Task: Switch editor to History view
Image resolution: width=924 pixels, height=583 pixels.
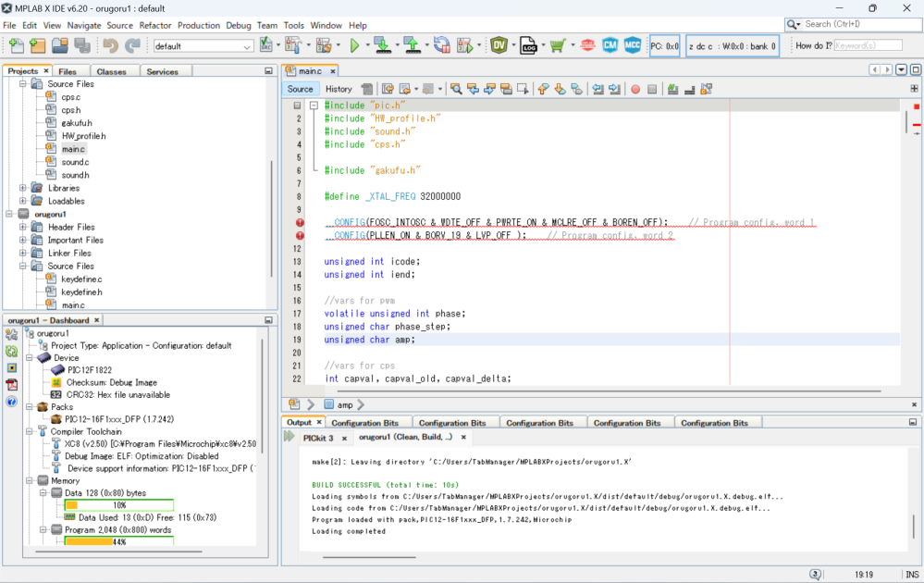Action: (339, 89)
